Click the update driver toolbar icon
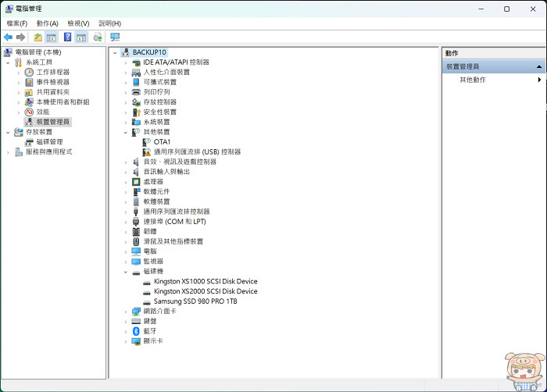 [x=98, y=37]
